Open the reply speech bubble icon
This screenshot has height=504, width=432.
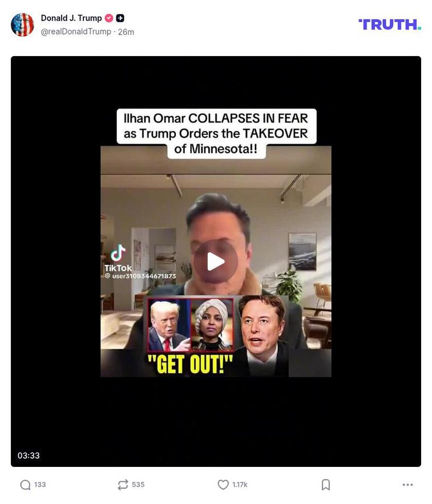pyautogui.click(x=25, y=485)
